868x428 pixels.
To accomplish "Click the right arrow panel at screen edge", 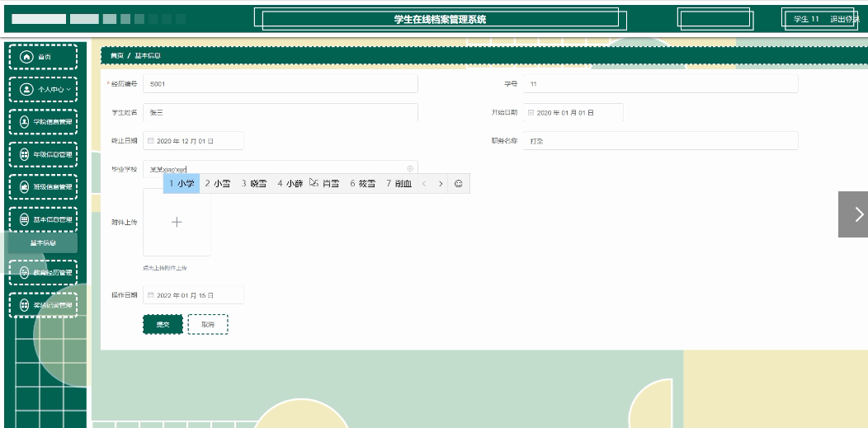I will [x=853, y=214].
